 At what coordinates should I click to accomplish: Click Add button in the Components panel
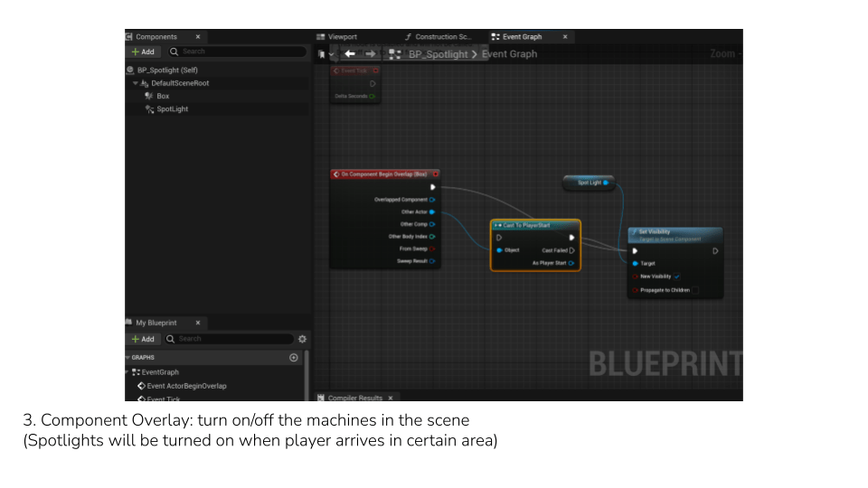[x=143, y=52]
